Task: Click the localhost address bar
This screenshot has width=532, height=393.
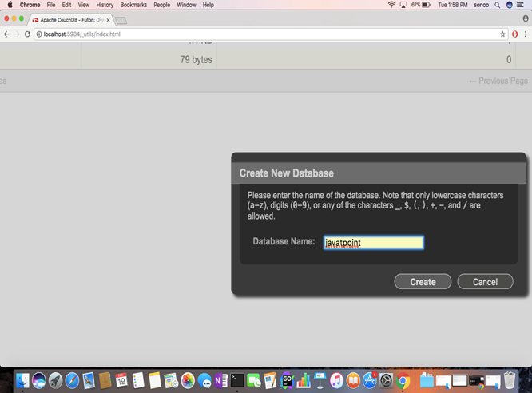Action: click(x=270, y=34)
